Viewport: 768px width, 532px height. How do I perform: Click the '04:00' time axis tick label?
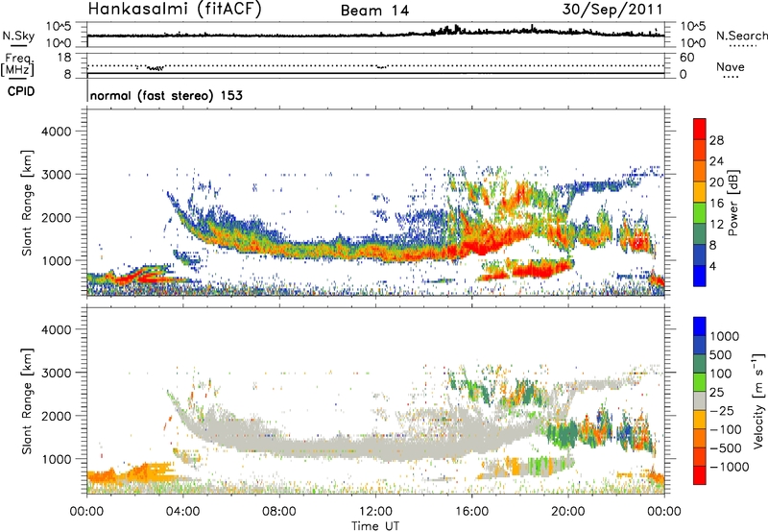coord(182,512)
